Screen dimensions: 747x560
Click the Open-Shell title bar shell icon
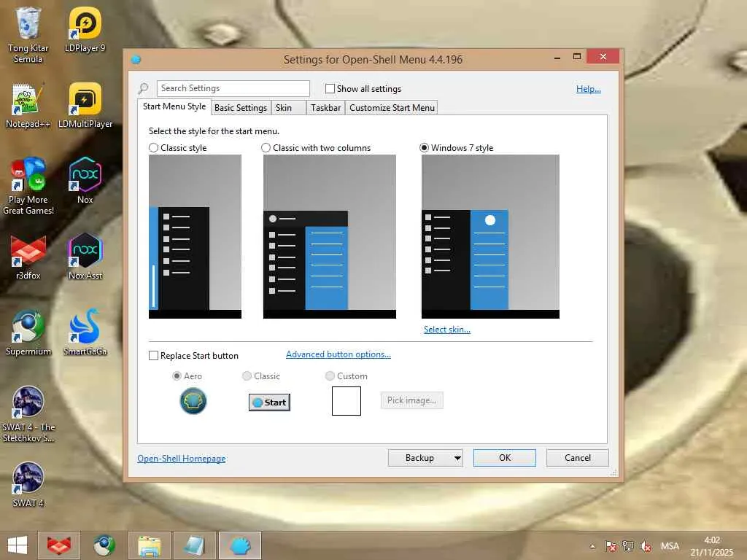(x=136, y=60)
